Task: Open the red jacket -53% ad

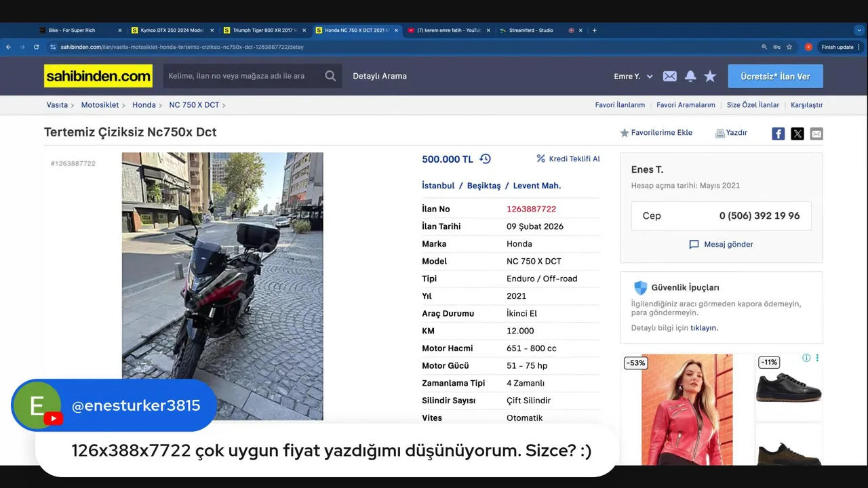Action: coord(687,409)
